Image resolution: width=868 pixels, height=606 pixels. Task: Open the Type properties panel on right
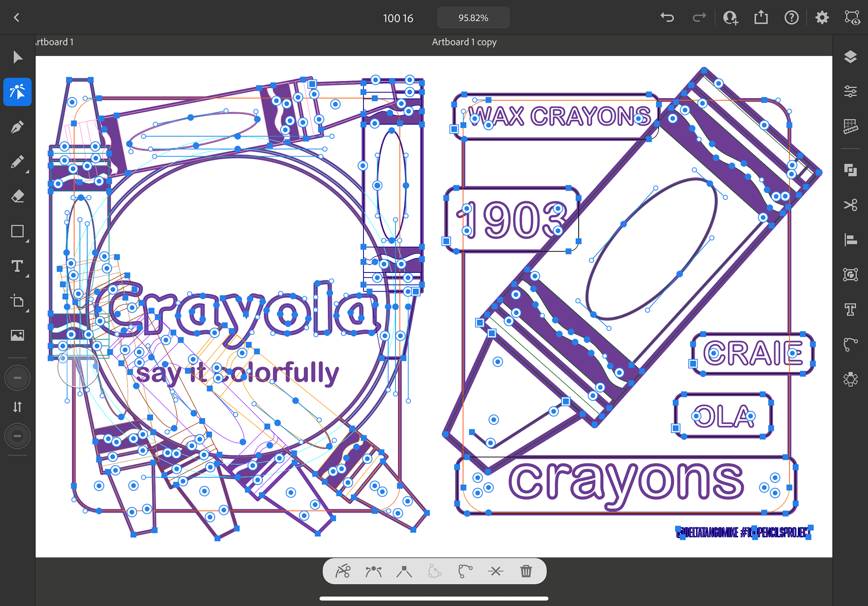[850, 310]
